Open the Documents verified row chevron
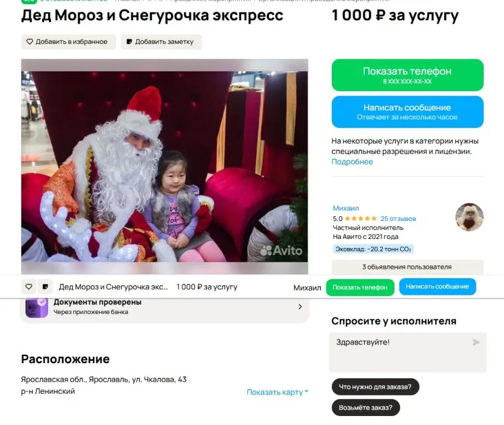This screenshot has width=504, height=425. pyautogui.click(x=300, y=307)
